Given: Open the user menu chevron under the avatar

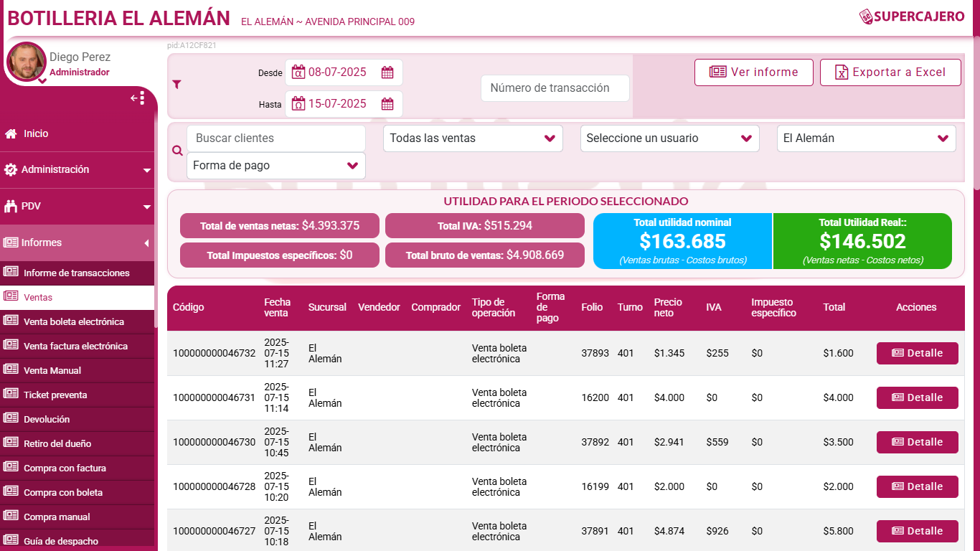Looking at the screenshot, I should (42, 81).
